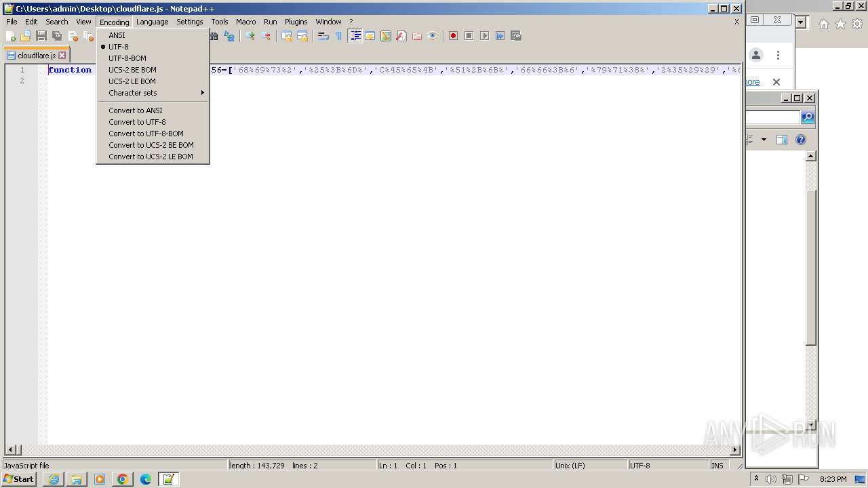The height and width of the screenshot is (488, 868).
Task: Close the cloudflare.js tab
Action: 62,56
